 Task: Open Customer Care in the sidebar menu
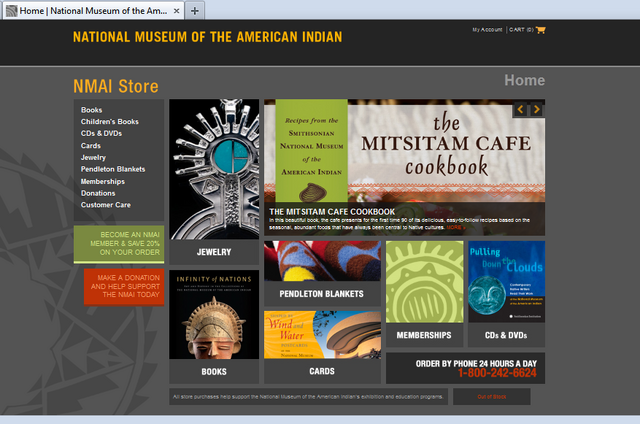tap(106, 205)
